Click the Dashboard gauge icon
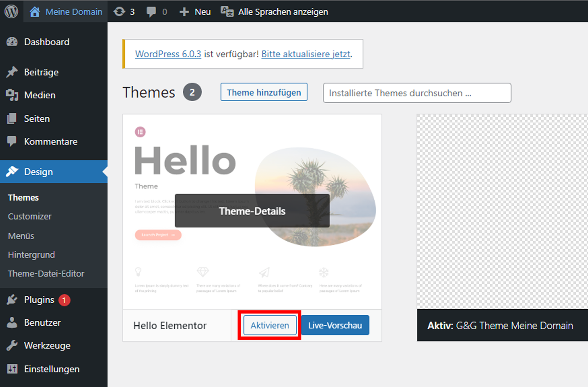This screenshot has width=588, height=387. point(12,42)
